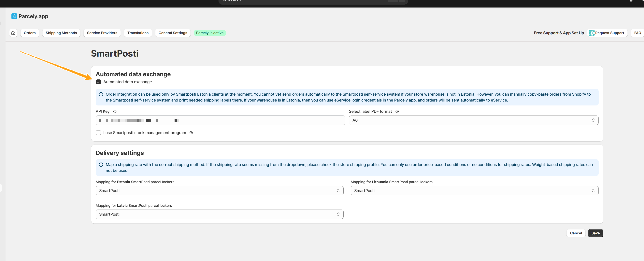Click the Parcely.app logo icon
This screenshot has width=644, height=261.
tap(14, 16)
